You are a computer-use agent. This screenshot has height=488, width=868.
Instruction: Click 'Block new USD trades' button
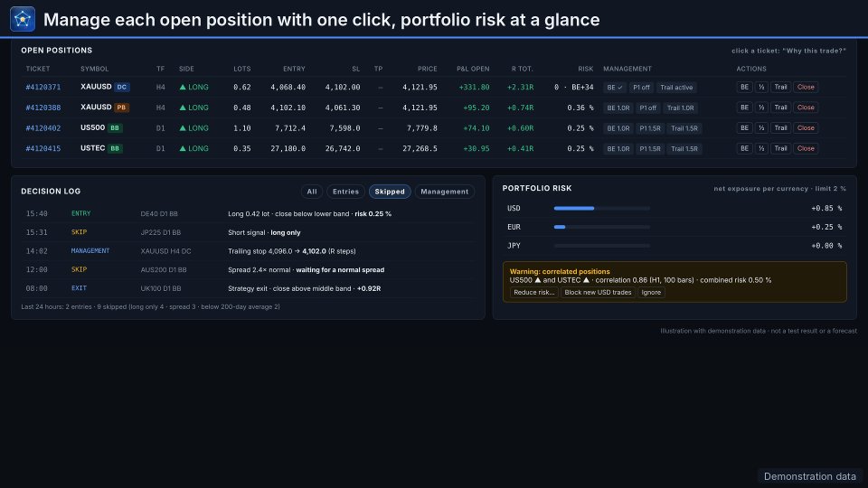tap(598, 293)
